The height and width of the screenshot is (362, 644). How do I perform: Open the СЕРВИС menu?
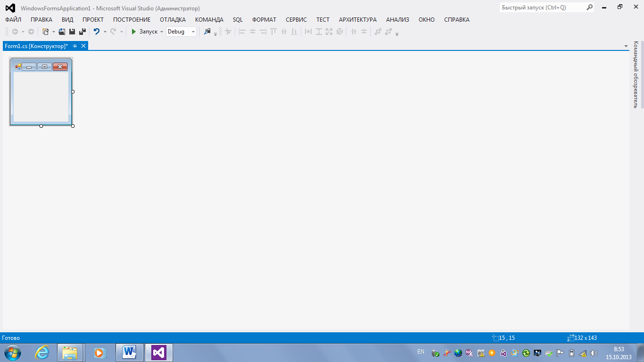coord(296,20)
